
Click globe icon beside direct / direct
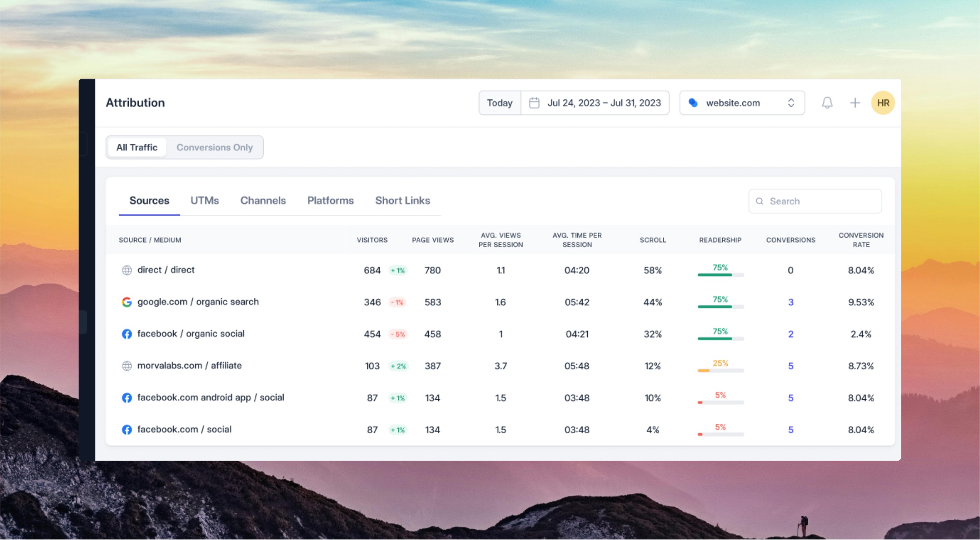click(127, 270)
